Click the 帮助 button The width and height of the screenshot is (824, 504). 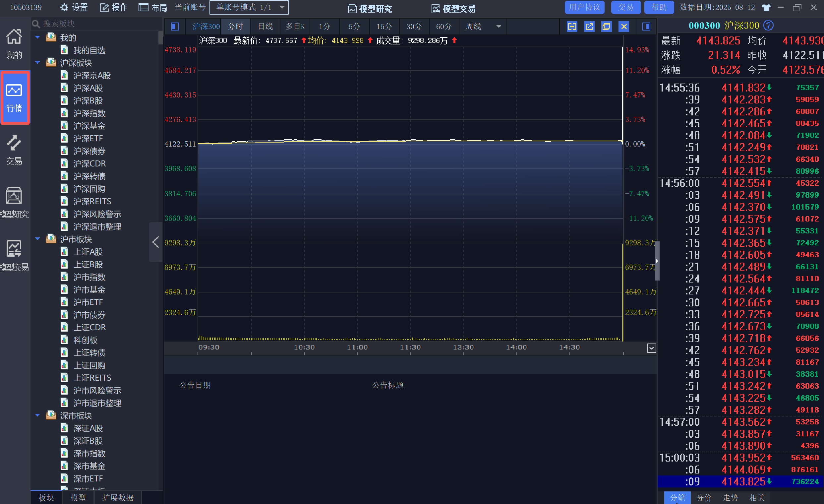(659, 7)
